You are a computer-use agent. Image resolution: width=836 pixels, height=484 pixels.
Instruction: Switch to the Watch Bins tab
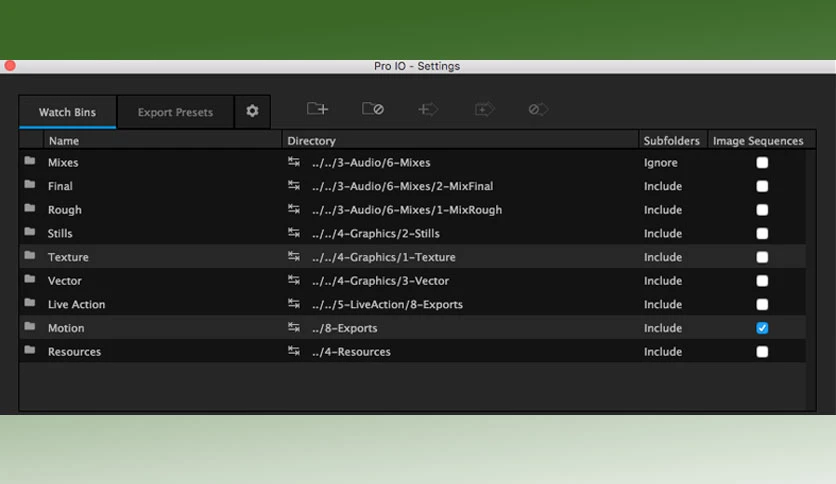click(67, 112)
